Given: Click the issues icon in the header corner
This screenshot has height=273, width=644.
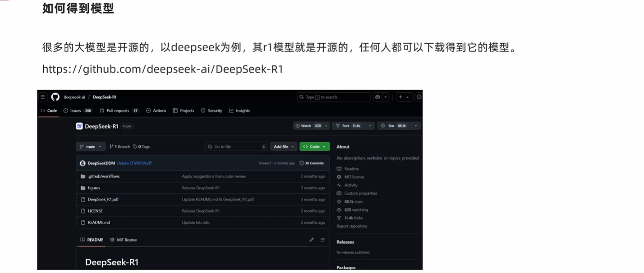Looking at the screenshot, I should 419,97.
